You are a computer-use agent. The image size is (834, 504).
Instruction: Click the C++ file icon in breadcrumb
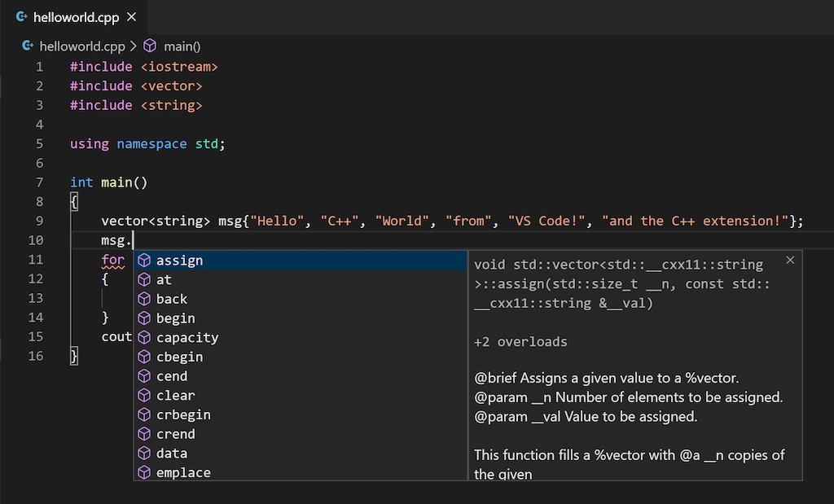(28, 46)
